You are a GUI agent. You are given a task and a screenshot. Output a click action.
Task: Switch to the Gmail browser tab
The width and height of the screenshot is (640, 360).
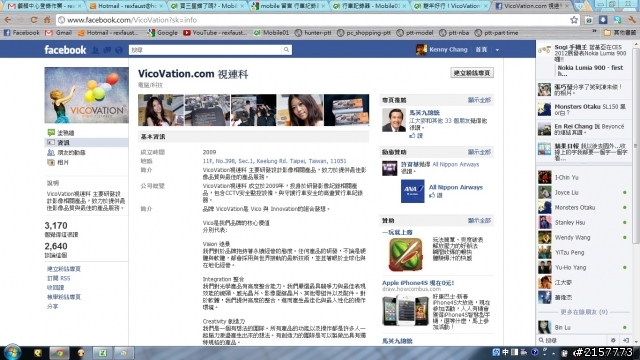point(44,6)
